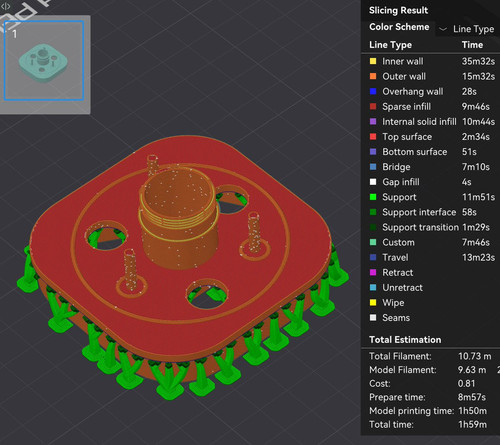Click the Line Type column header
This screenshot has height=445, width=500.
pyautogui.click(x=390, y=45)
